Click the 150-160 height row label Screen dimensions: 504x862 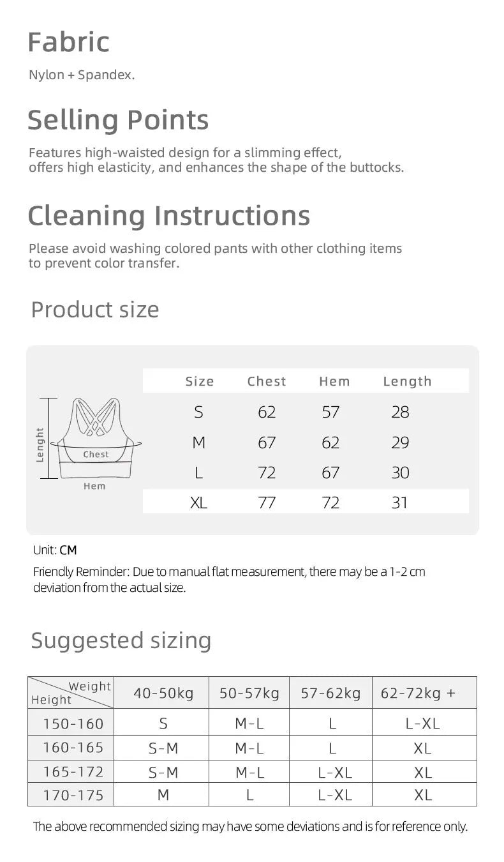(73, 723)
